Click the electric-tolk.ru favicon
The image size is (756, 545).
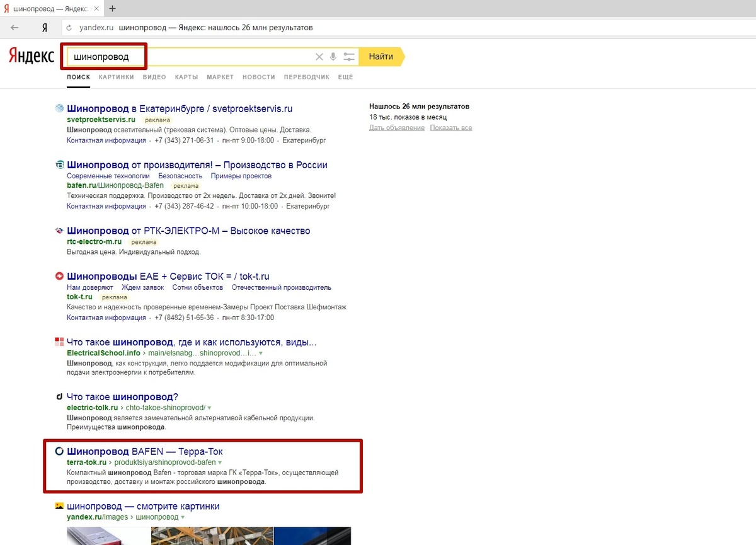pos(59,397)
